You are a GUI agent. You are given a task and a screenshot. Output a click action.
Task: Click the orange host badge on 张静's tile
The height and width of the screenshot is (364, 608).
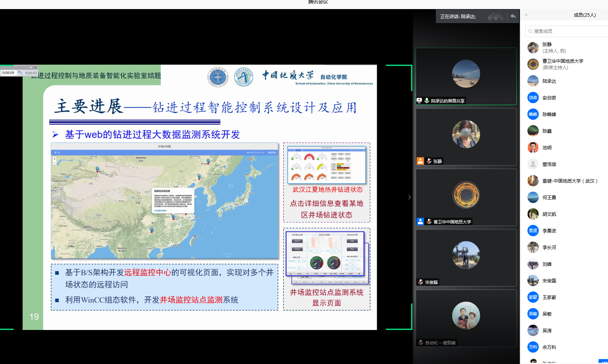tap(420, 161)
